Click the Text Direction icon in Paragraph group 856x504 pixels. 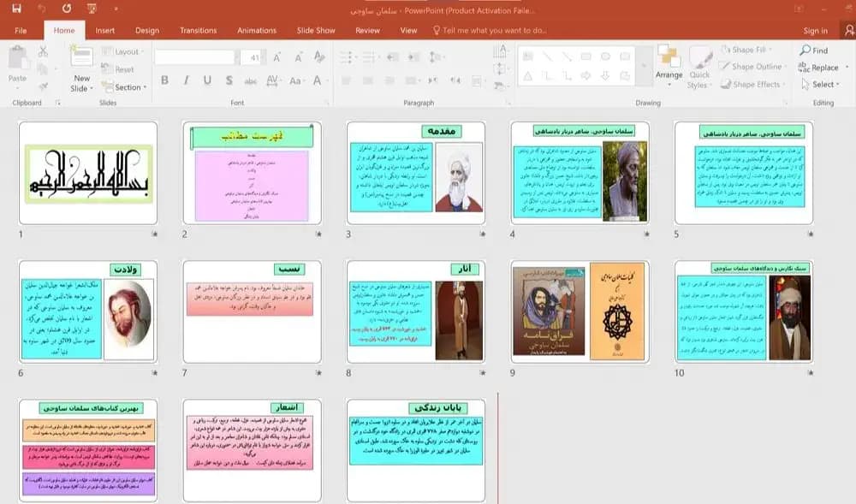[501, 51]
